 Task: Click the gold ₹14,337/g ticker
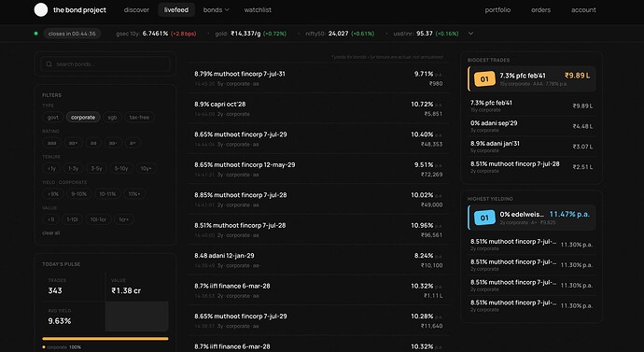250,34
